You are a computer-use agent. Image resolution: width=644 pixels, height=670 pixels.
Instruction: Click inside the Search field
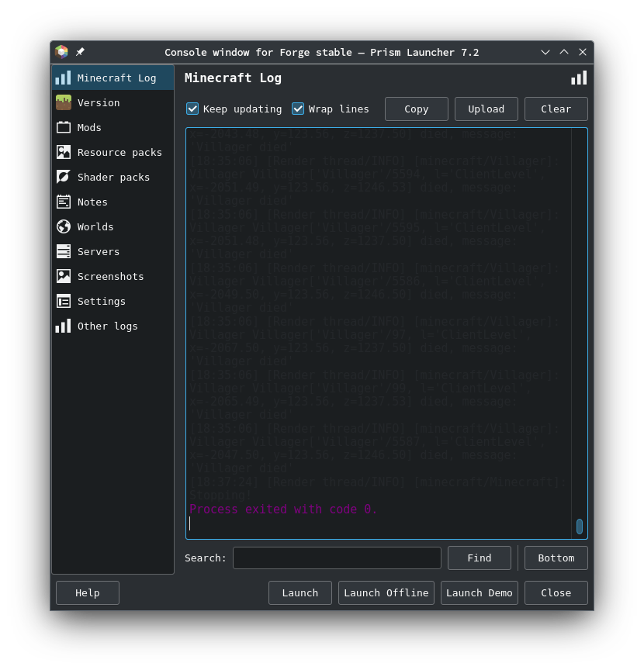pyautogui.click(x=337, y=558)
